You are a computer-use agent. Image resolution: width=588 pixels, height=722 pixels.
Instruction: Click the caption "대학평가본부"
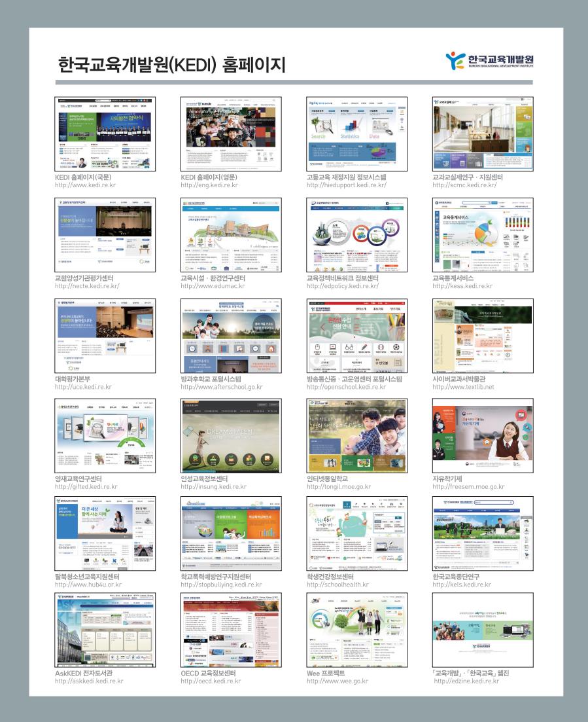coord(73,378)
